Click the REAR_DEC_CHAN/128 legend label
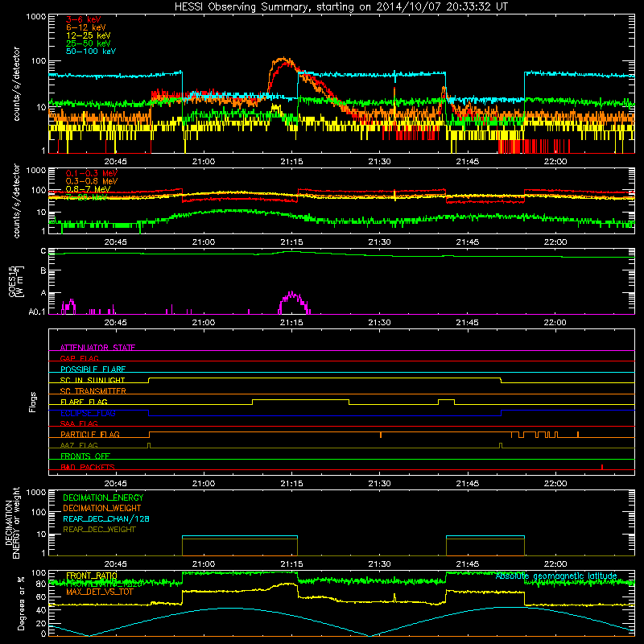The height and width of the screenshot is (644, 644). [x=106, y=518]
